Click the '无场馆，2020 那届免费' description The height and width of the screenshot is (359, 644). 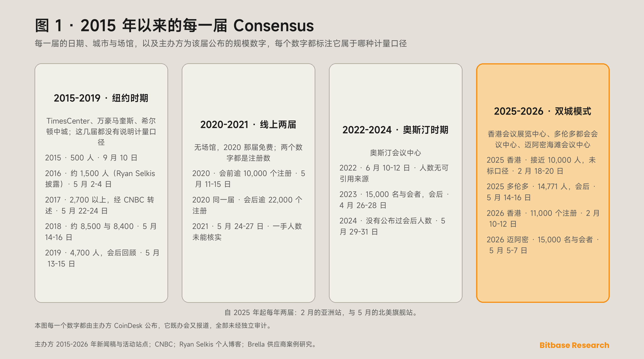click(x=248, y=153)
